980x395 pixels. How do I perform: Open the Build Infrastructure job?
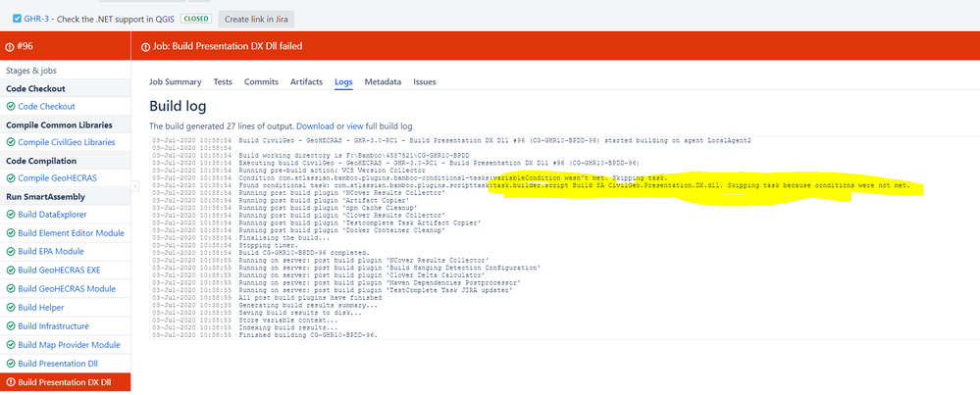tap(54, 326)
